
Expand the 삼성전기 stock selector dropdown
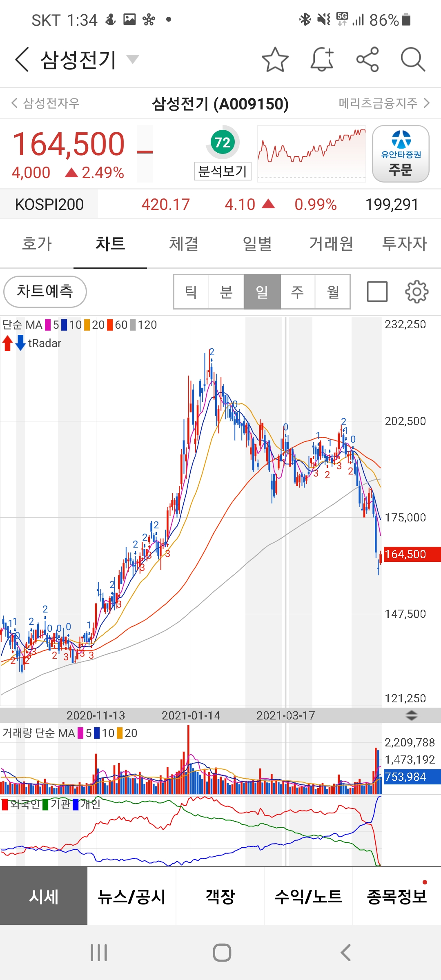click(x=132, y=60)
